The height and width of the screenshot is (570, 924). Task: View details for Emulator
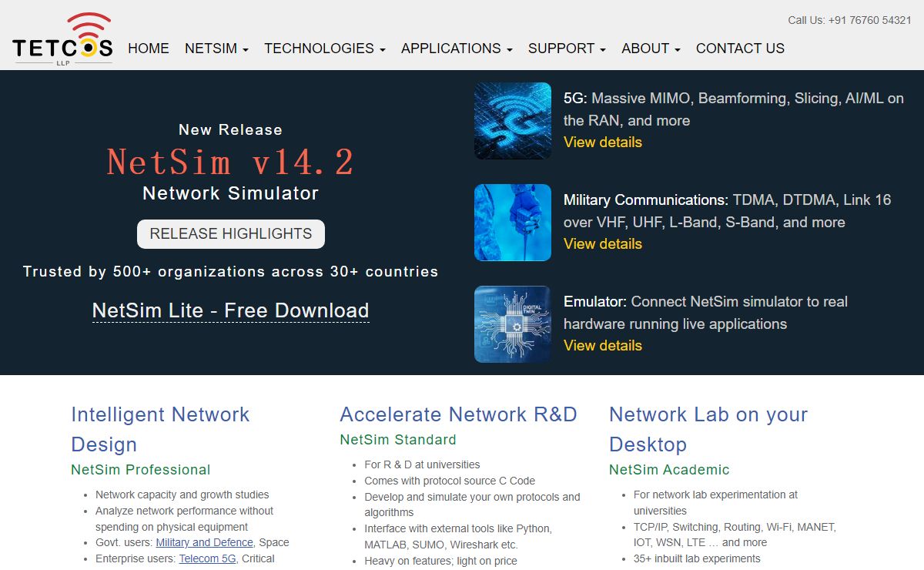[603, 346]
